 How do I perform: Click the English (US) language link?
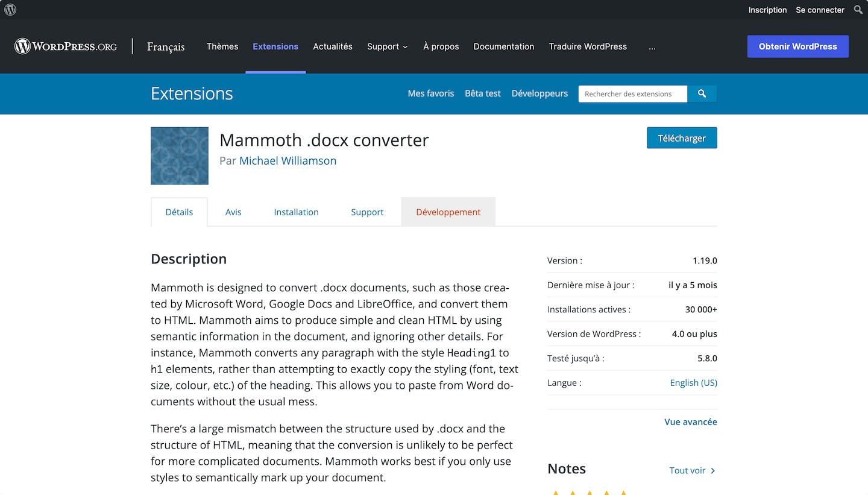[694, 383]
